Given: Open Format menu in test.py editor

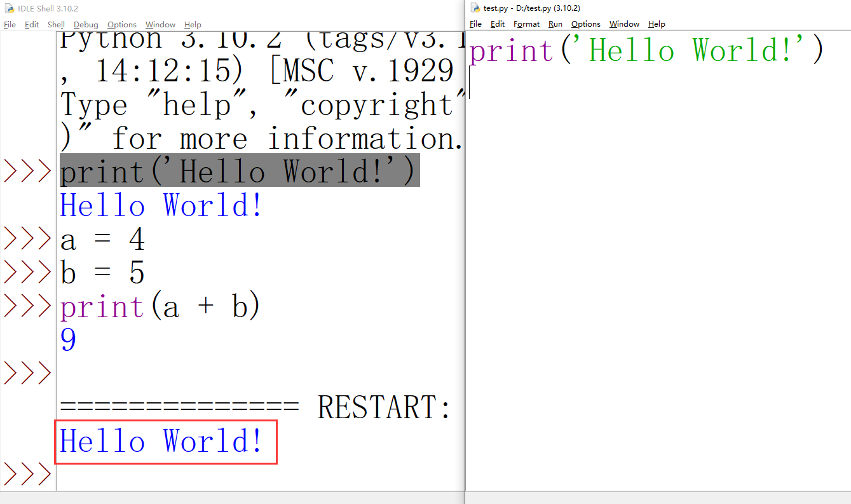Looking at the screenshot, I should (526, 24).
